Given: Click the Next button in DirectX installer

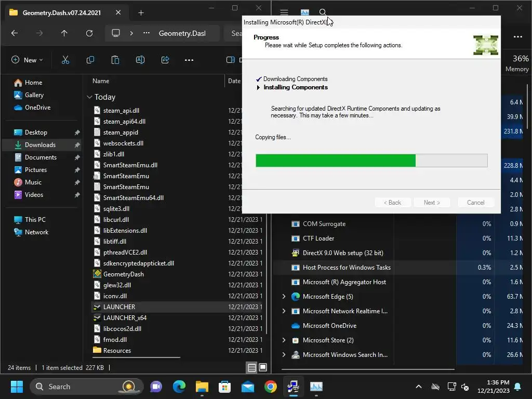Looking at the screenshot, I should [432, 203].
